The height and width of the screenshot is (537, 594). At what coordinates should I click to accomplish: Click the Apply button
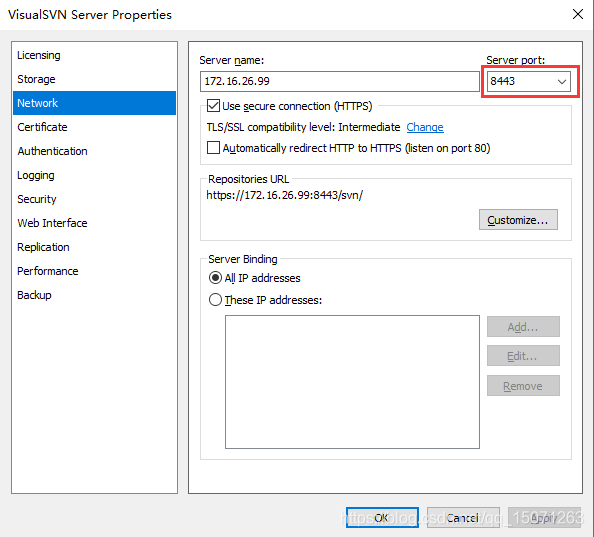[x=544, y=517]
